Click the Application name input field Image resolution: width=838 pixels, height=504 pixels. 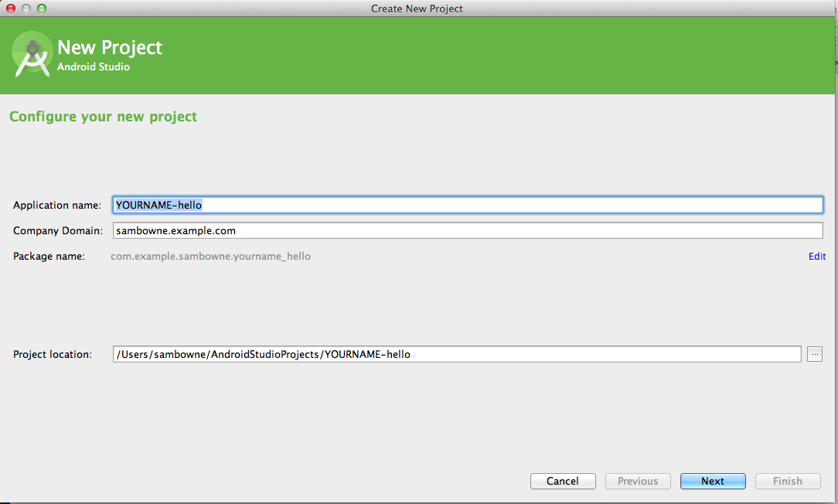[x=468, y=206]
